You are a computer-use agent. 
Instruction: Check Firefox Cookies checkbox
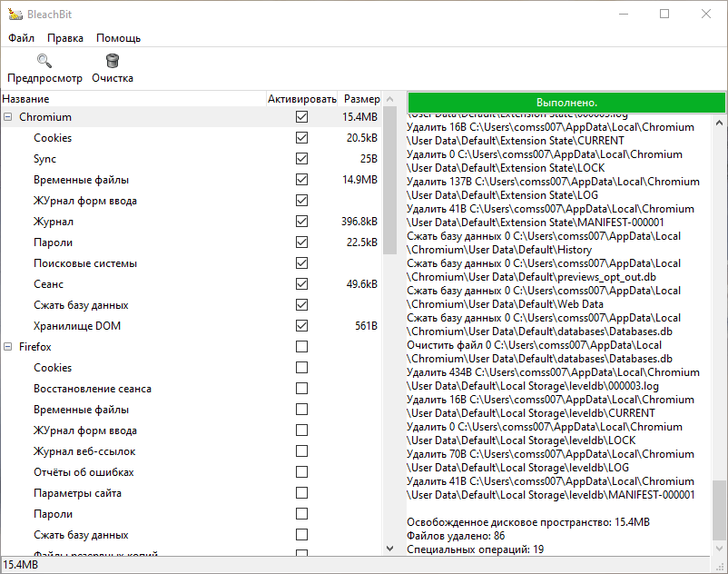pos(301,368)
